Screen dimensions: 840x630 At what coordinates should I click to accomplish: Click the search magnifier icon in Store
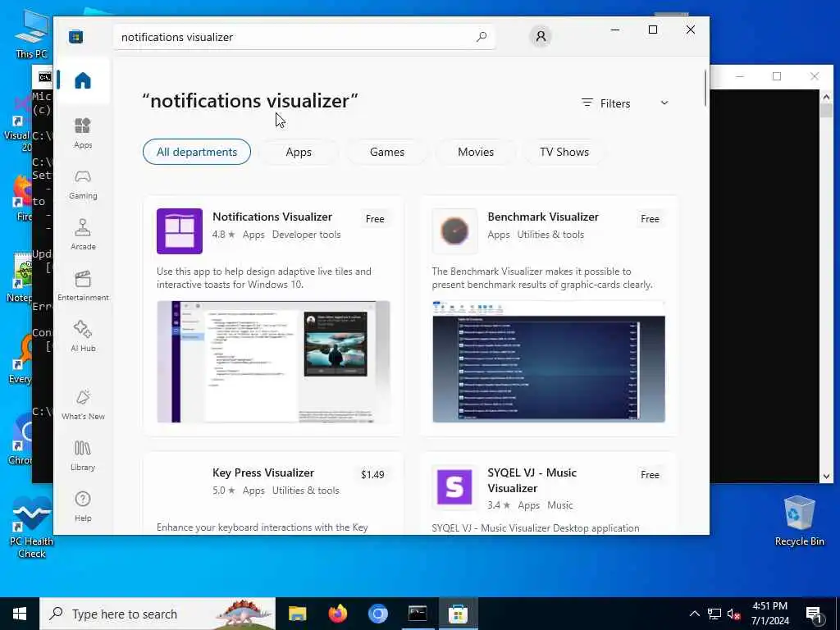pos(482,36)
